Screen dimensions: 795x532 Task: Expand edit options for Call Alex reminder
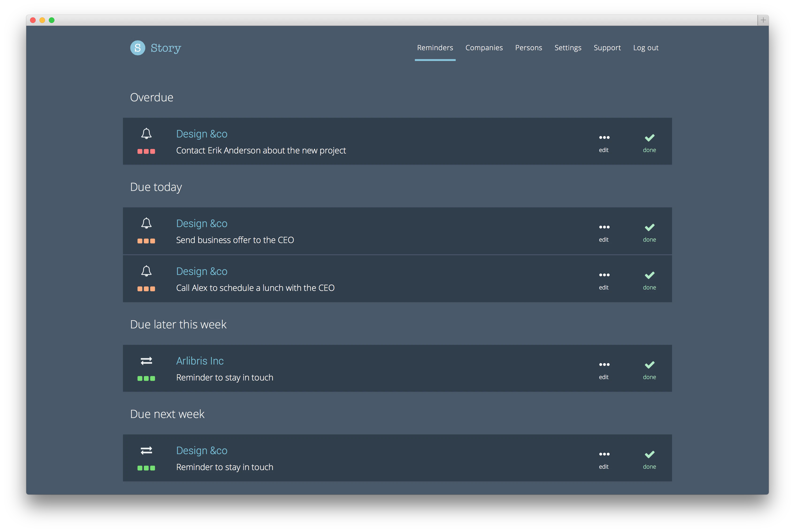tap(604, 275)
